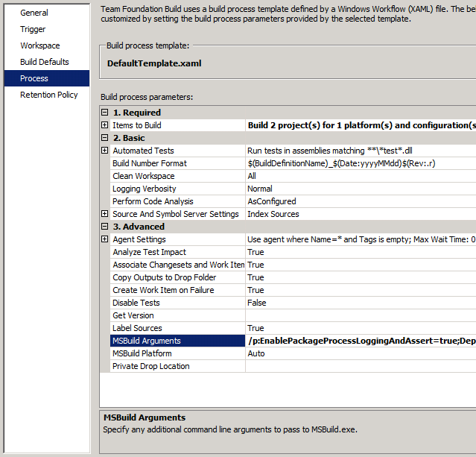Select the Disable Tests property
This screenshot has height=457, width=476.
pyautogui.click(x=177, y=303)
